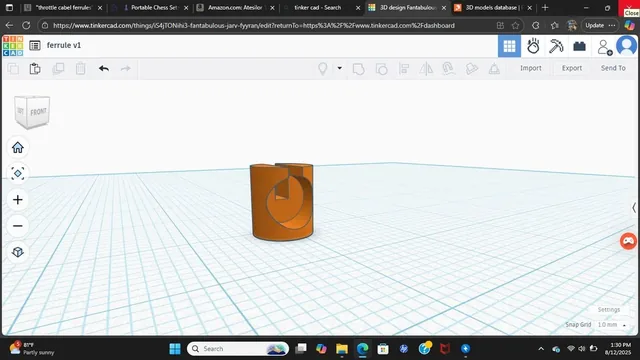Choose the Align tool

click(x=404, y=69)
